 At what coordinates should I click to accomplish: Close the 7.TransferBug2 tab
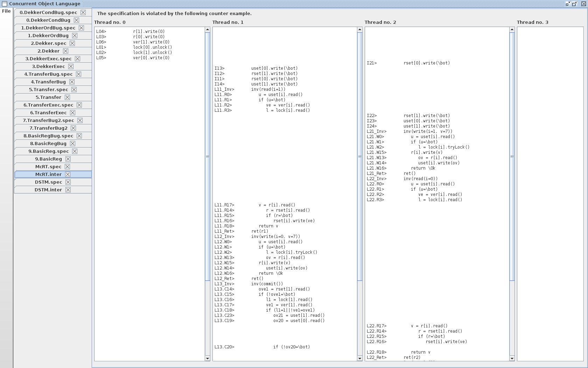coord(73,128)
